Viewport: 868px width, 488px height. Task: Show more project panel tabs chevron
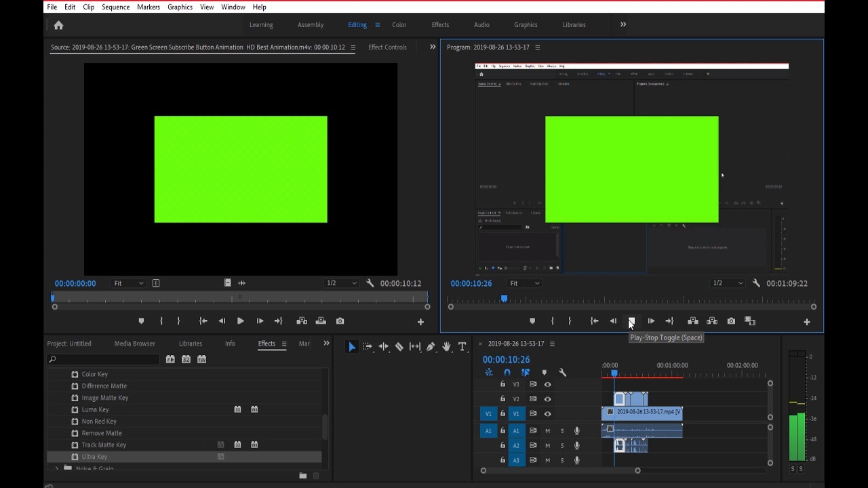point(326,344)
